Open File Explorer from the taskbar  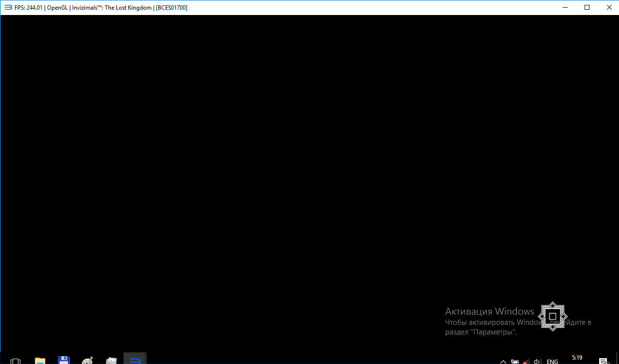point(40,361)
